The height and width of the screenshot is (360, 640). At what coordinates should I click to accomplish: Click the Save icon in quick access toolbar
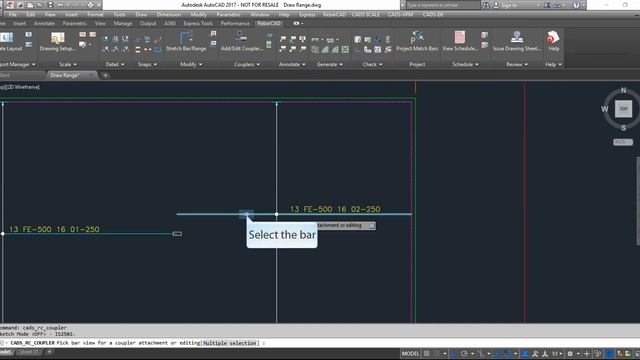[x=50, y=5]
